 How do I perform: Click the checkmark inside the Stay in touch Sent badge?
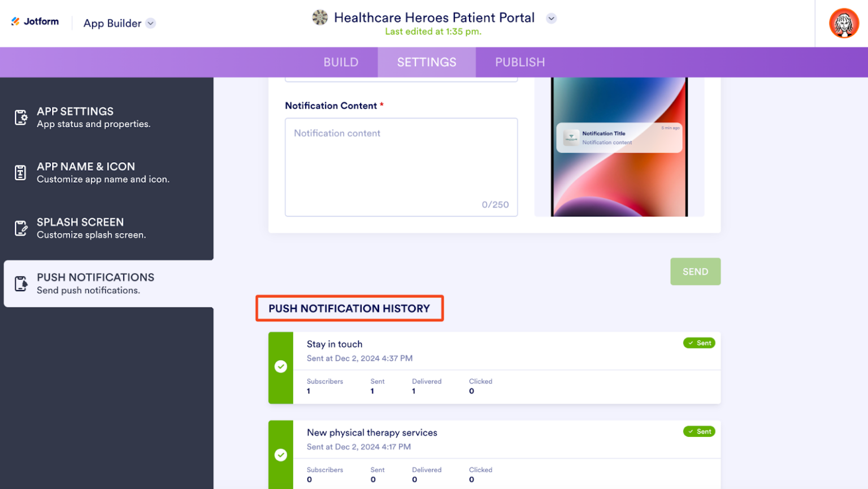point(691,343)
